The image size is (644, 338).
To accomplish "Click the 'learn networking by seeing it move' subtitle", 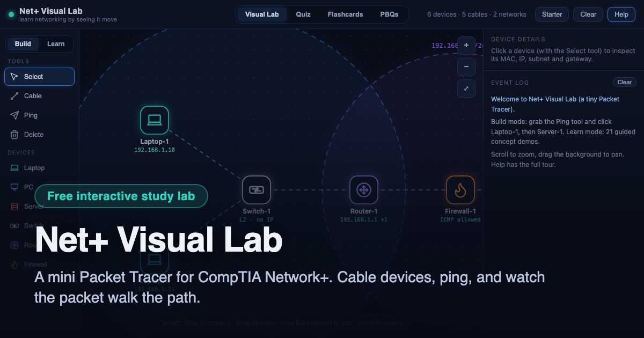I will pyautogui.click(x=68, y=20).
